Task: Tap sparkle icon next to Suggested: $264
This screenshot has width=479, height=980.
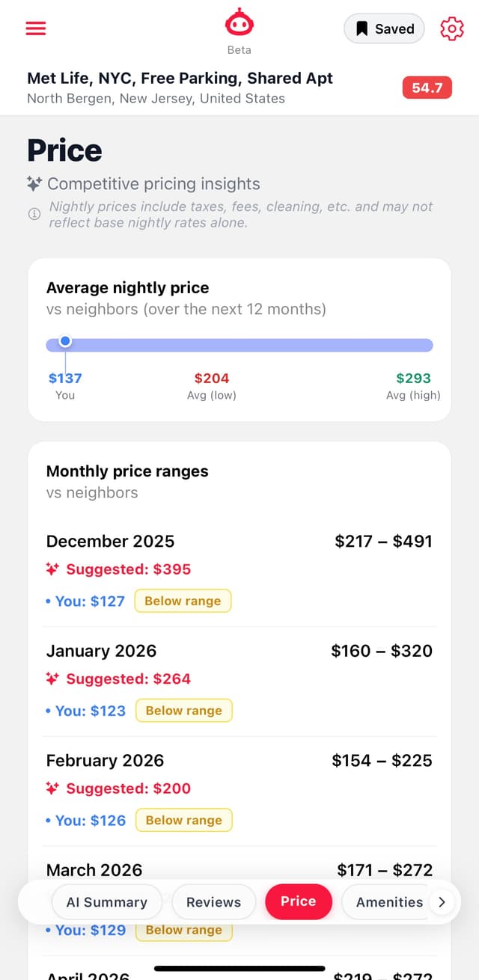Action: (52, 679)
